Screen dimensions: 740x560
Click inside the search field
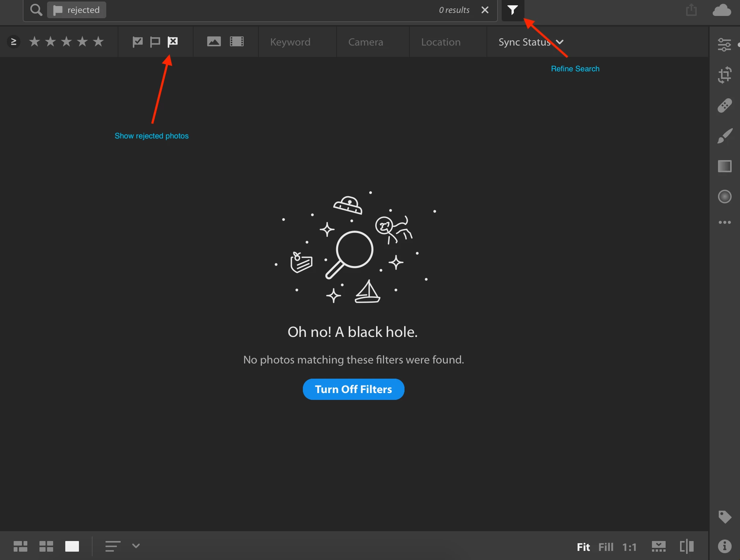(266, 10)
